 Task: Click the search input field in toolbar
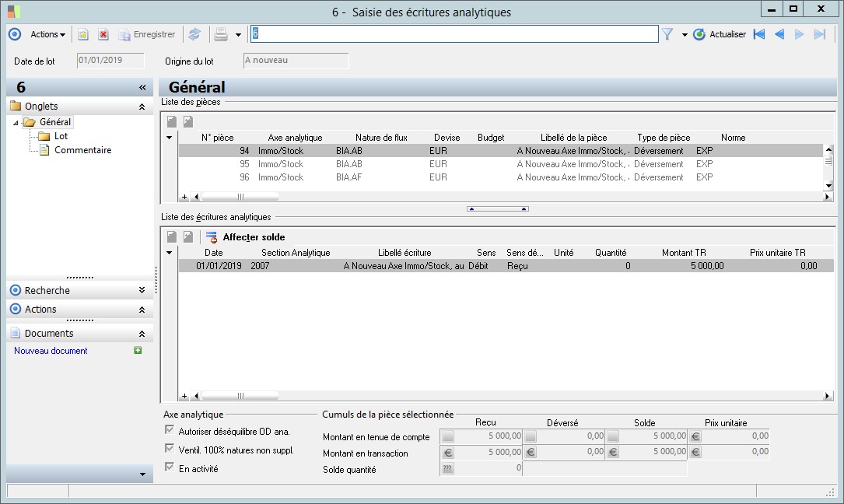pos(454,34)
